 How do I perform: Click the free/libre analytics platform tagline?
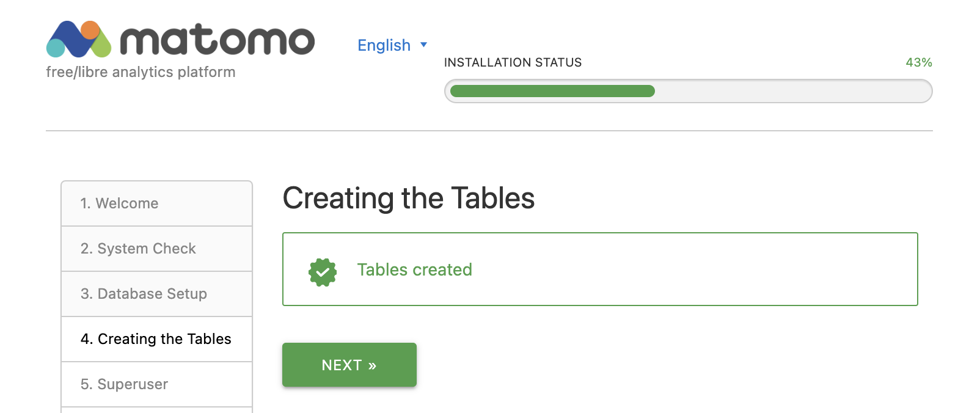pos(141,71)
